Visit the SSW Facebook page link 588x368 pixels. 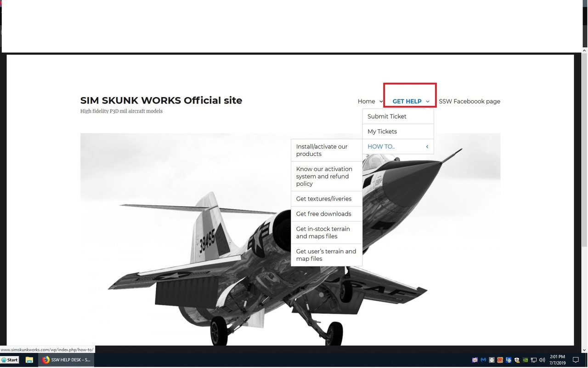469,101
